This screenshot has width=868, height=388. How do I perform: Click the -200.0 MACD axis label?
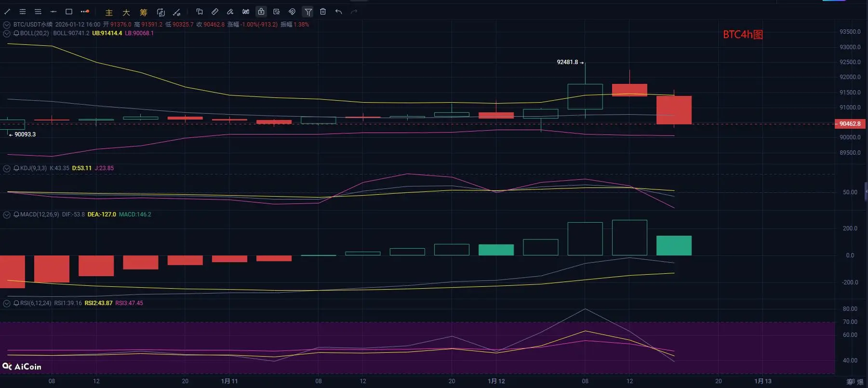tap(850, 282)
